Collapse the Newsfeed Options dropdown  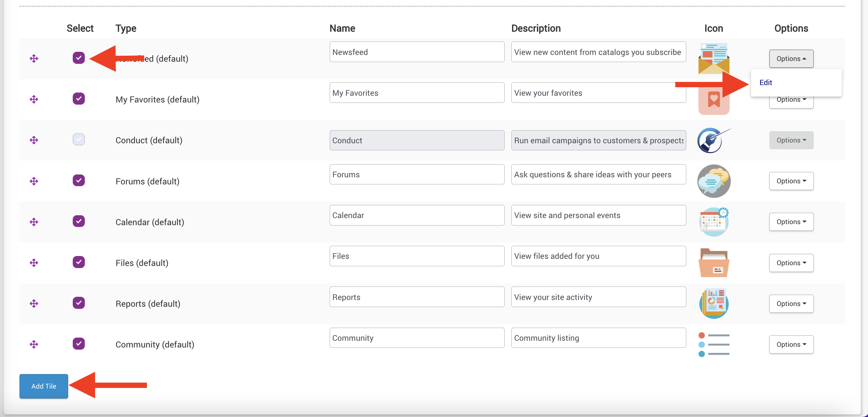(791, 59)
